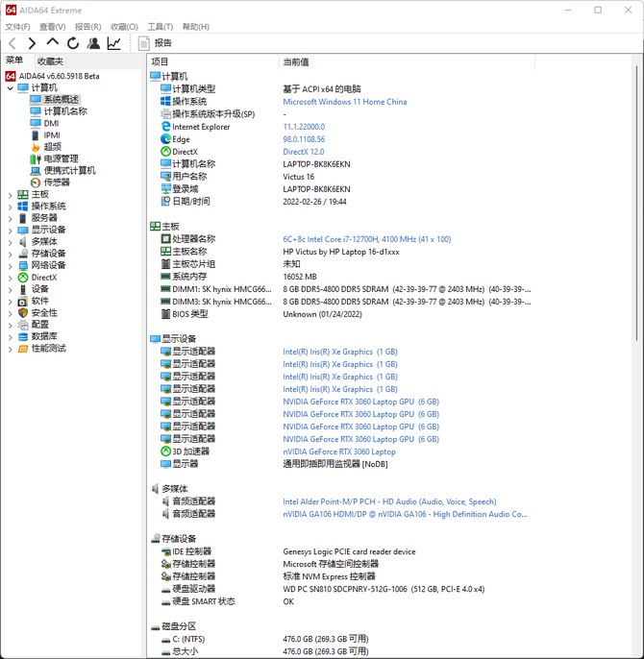Click the 当前值 column header
Screen dimensions: 644x659
coord(295,61)
